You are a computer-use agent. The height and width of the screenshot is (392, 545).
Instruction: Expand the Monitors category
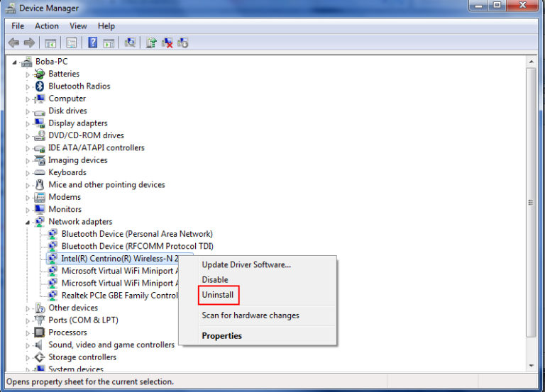click(28, 210)
